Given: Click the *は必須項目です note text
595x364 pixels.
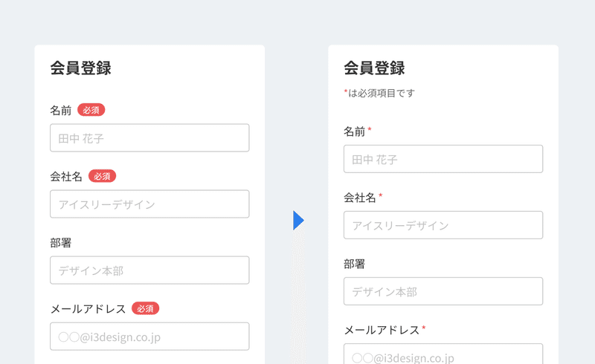Looking at the screenshot, I should 379,93.
